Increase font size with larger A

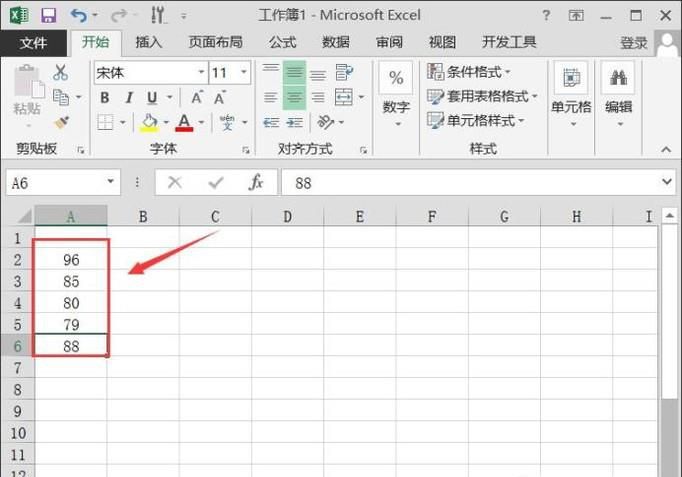click(x=197, y=97)
